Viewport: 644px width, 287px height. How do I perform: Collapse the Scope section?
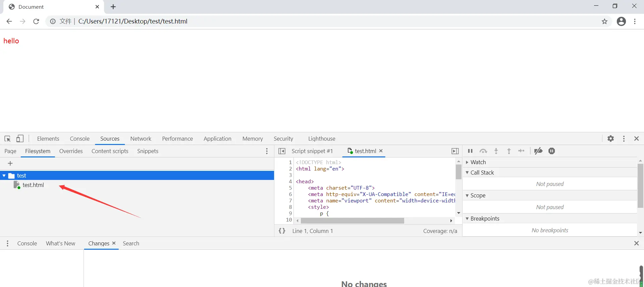tap(467, 195)
